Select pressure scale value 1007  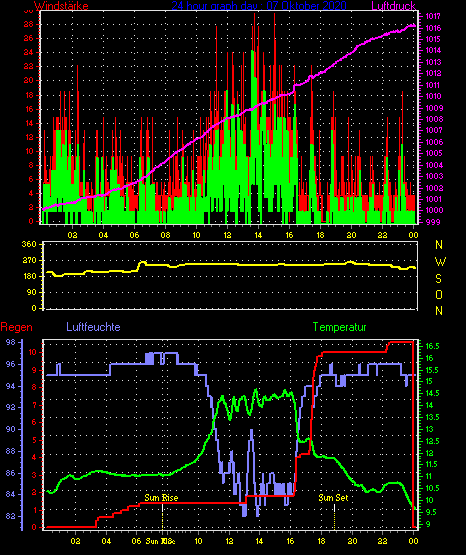click(433, 130)
